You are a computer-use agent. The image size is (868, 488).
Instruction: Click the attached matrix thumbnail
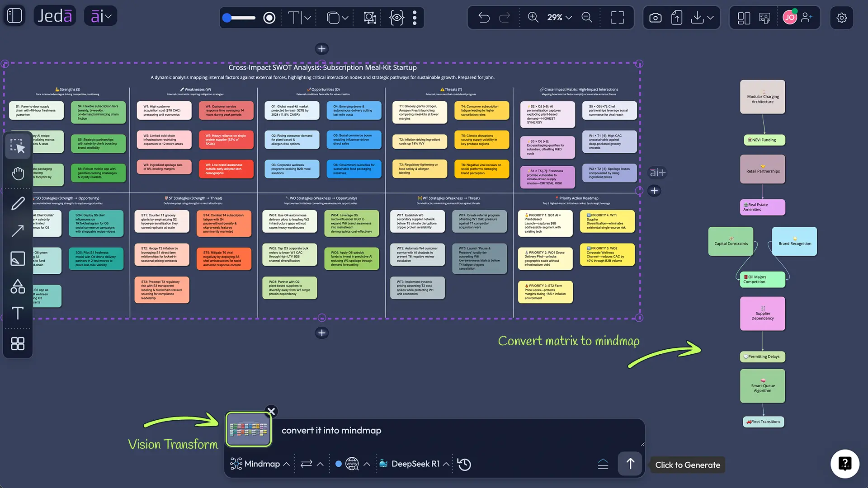[x=248, y=429]
